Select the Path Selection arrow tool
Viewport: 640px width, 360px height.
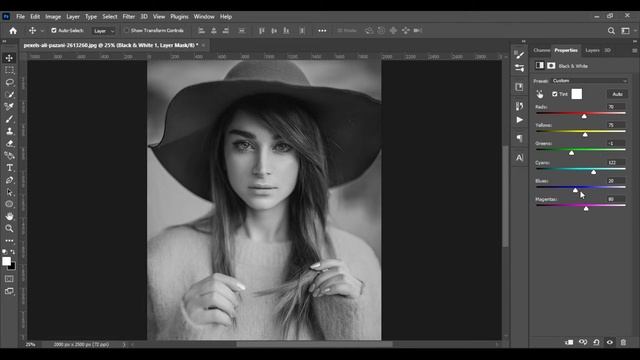tap(9, 192)
